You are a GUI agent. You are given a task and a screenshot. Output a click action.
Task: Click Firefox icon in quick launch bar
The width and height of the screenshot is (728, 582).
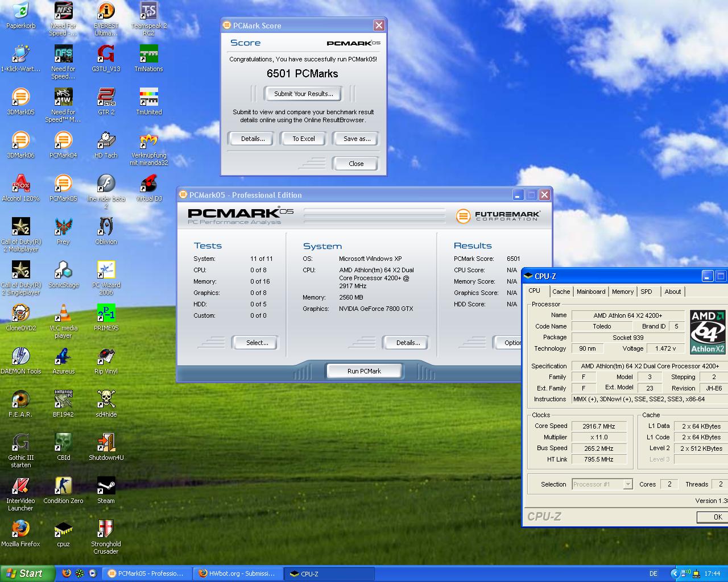pyautogui.click(x=67, y=573)
